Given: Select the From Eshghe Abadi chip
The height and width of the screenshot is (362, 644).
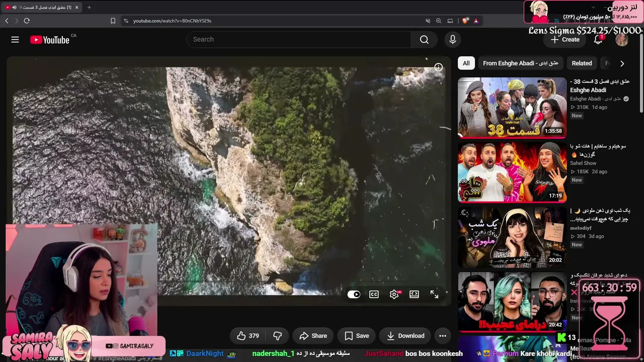Looking at the screenshot, I should [x=521, y=63].
